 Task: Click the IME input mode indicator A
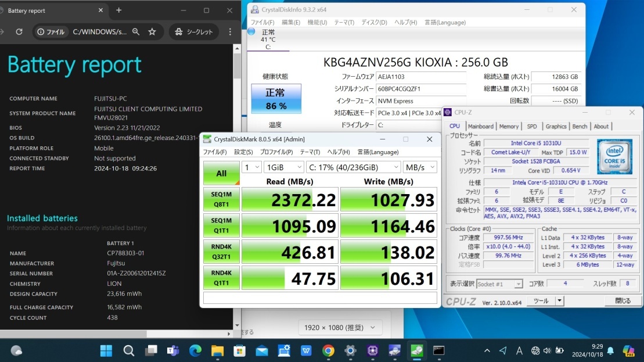[x=519, y=350]
